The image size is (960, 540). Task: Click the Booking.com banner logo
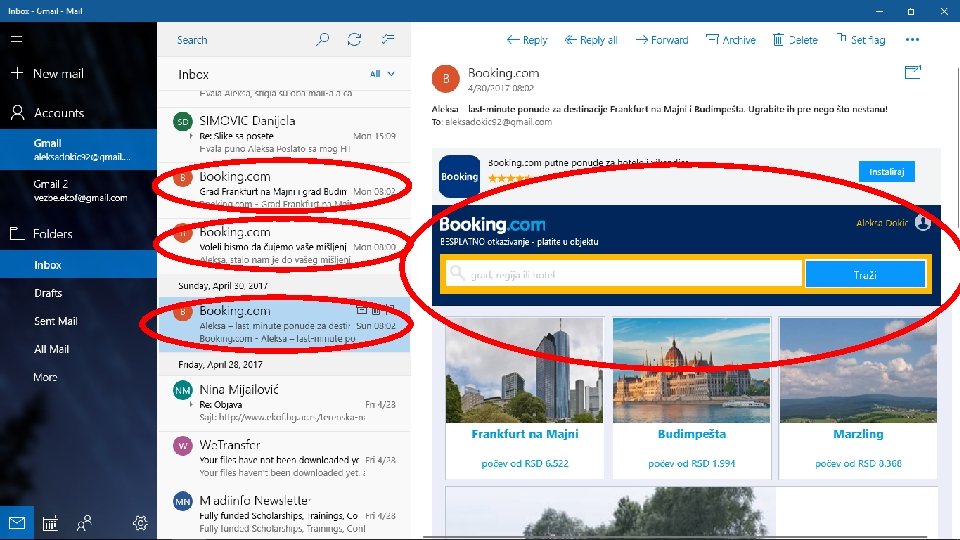coord(492,225)
